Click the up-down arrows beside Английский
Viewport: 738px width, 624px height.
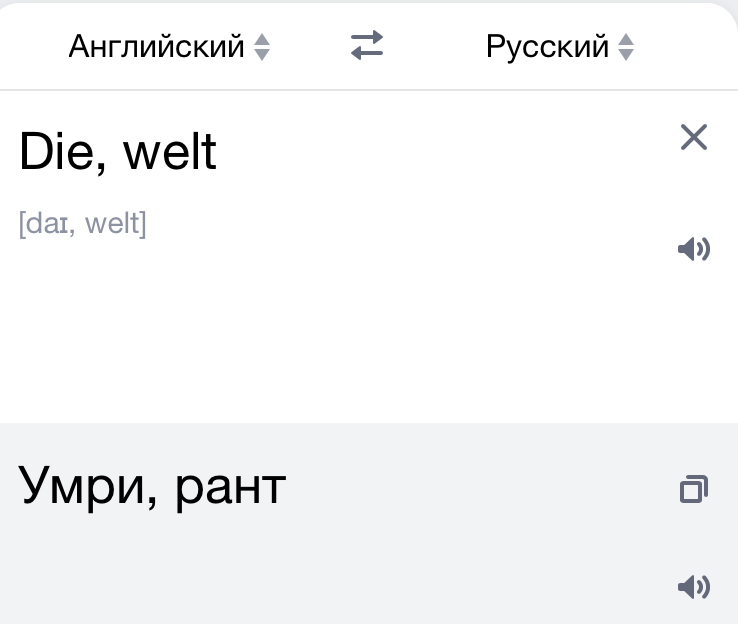[x=262, y=47]
